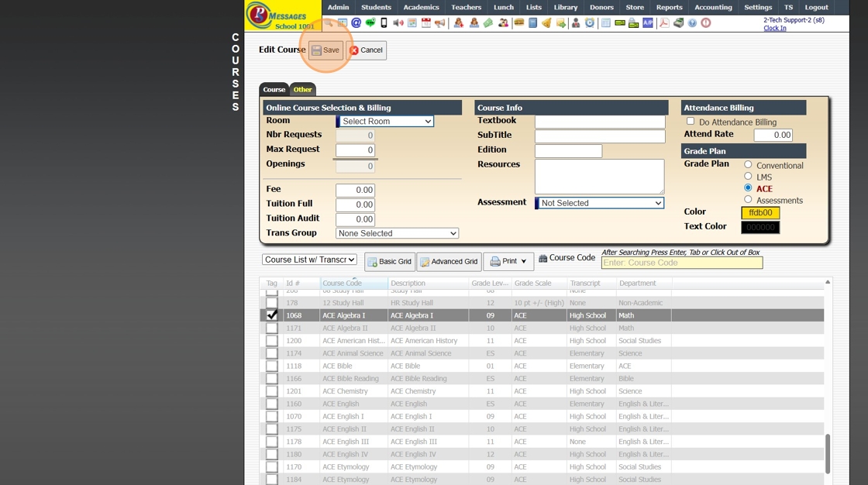
Task: Open the Trans Group dropdown
Action: (397, 233)
